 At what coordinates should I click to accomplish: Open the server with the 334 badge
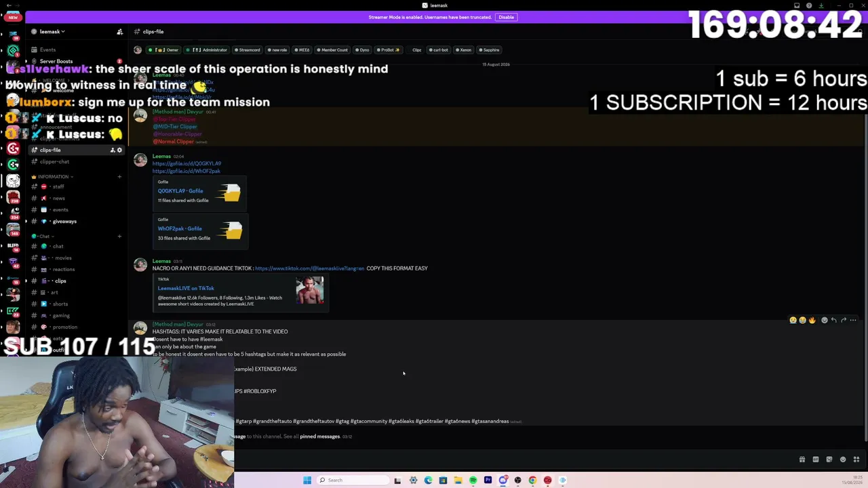13,214
